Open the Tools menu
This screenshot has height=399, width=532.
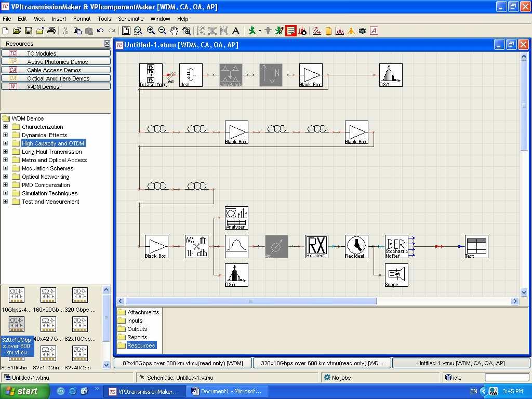click(x=104, y=19)
